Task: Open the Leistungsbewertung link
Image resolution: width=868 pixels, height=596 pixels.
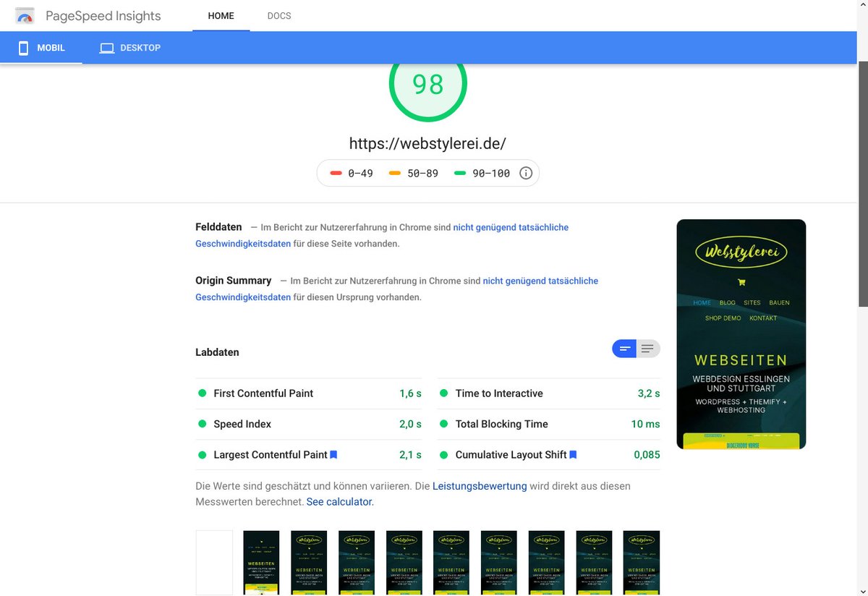Action: (x=480, y=486)
